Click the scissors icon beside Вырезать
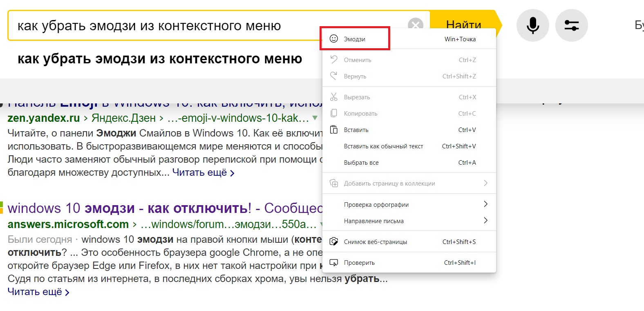 pyautogui.click(x=334, y=97)
